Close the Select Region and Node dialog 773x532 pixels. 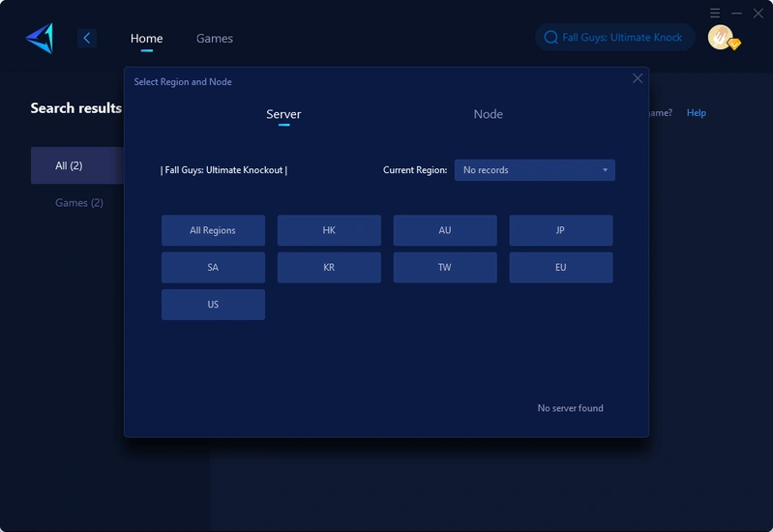pyautogui.click(x=637, y=78)
